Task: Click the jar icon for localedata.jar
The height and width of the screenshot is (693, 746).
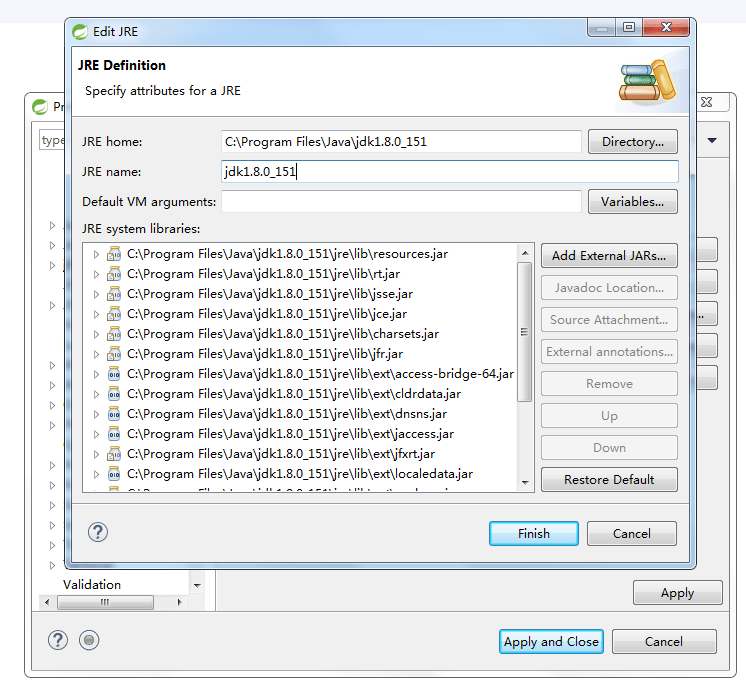Action: (114, 474)
